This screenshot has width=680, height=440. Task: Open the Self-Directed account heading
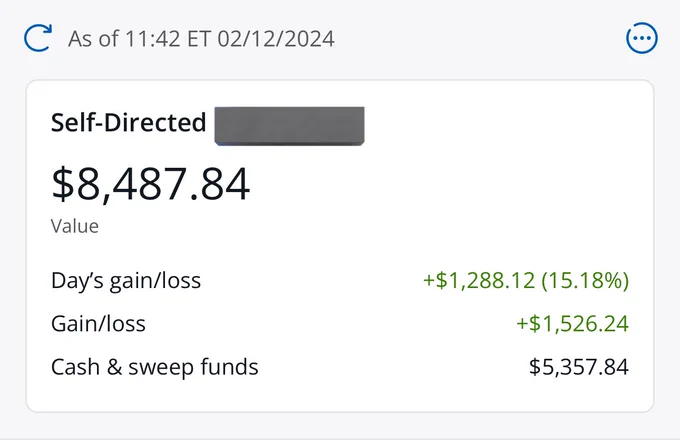128,122
